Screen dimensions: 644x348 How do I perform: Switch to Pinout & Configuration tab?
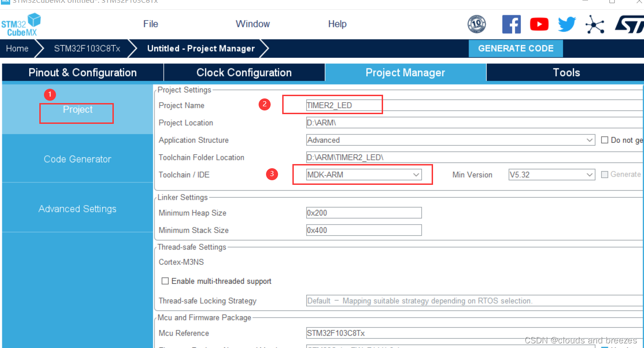pyautogui.click(x=82, y=73)
